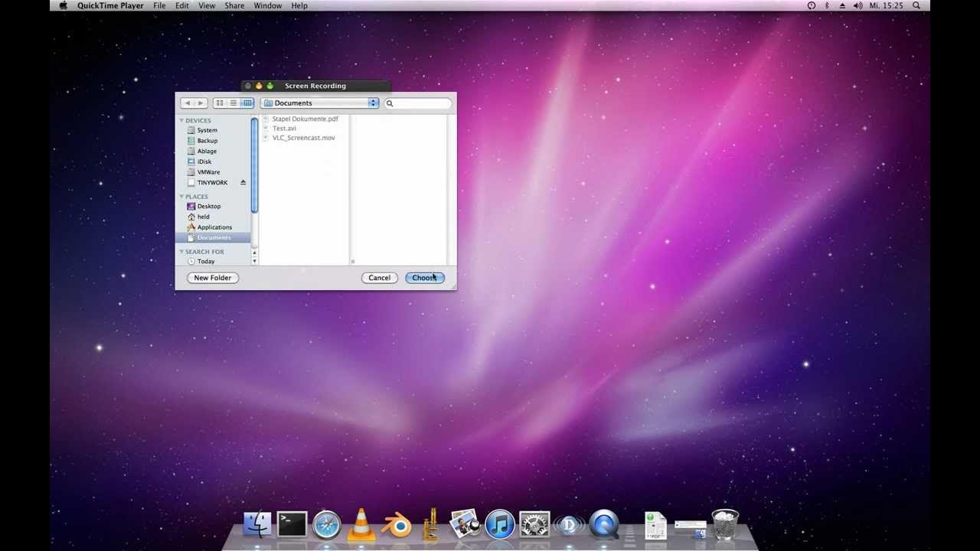Image resolution: width=980 pixels, height=551 pixels.
Task: Collapse the PLACES sidebar section
Action: (x=181, y=197)
